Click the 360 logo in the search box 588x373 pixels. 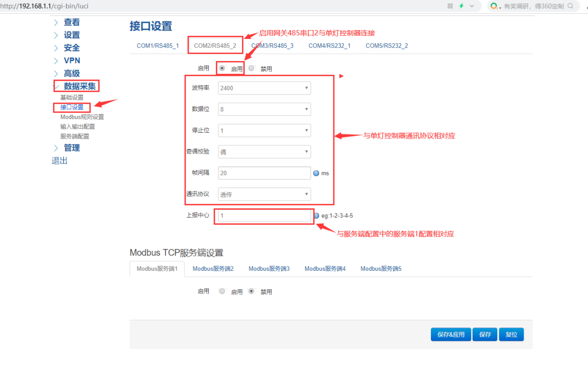(493, 6)
